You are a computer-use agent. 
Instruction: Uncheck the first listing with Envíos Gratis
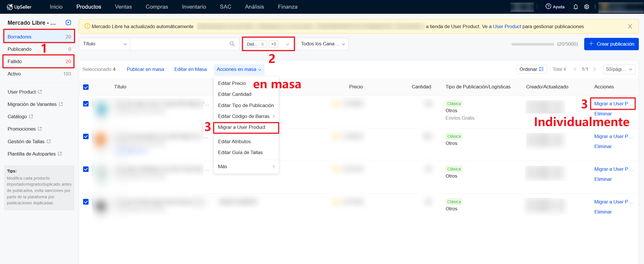[86, 104]
